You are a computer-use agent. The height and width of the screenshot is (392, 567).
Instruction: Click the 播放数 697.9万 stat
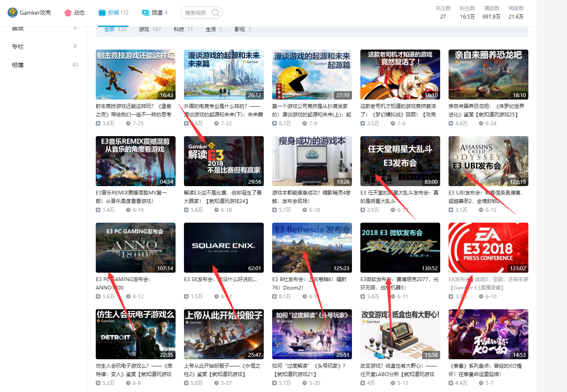pyautogui.click(x=491, y=13)
